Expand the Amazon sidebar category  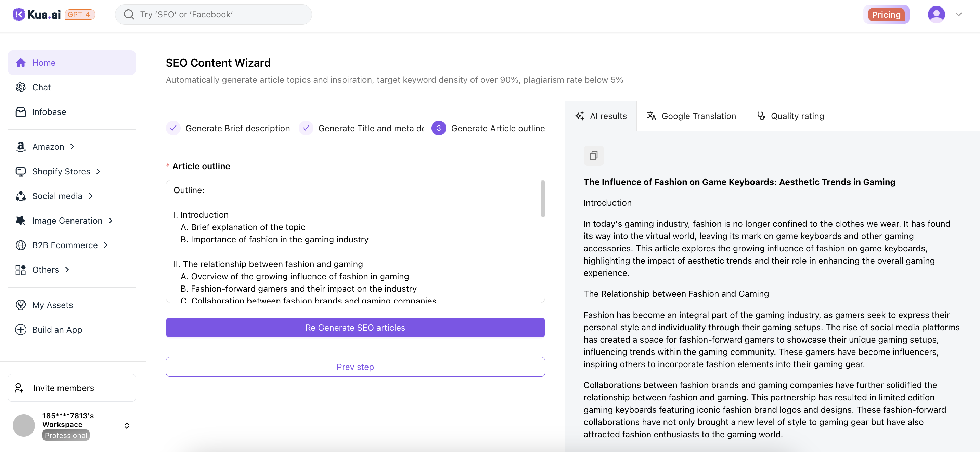[x=48, y=147]
